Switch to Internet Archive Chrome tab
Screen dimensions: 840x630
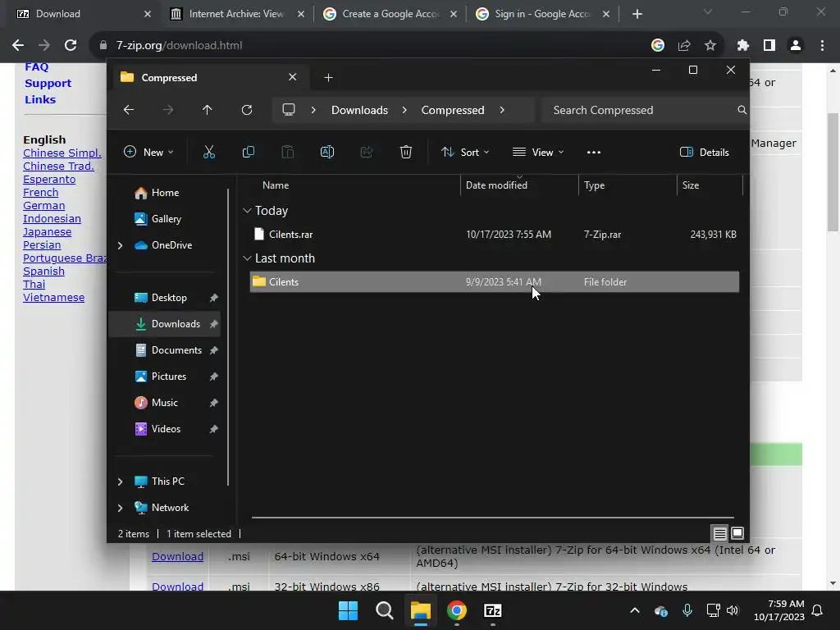click(236, 14)
